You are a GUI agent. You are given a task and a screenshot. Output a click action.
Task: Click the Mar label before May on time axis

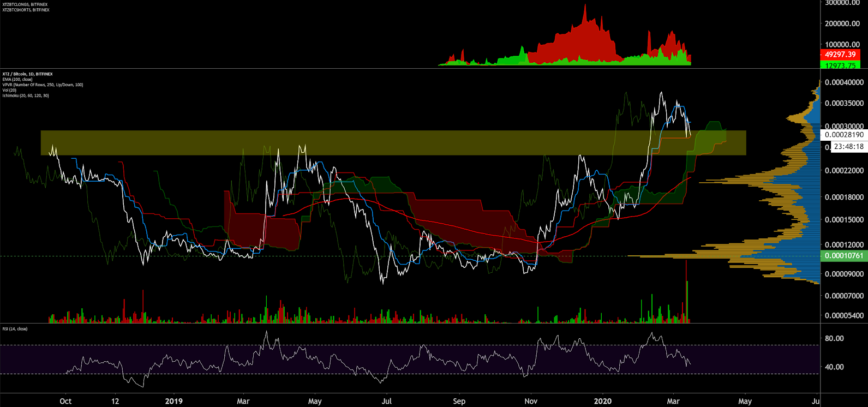point(243,401)
